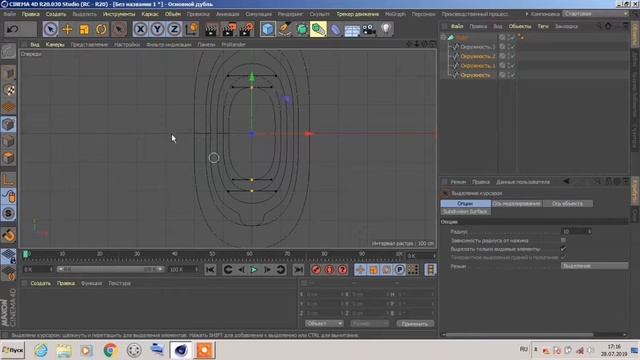The width and height of the screenshot is (640, 360).
Task: Click the Make Editable sidebar icon
Action: [9, 51]
